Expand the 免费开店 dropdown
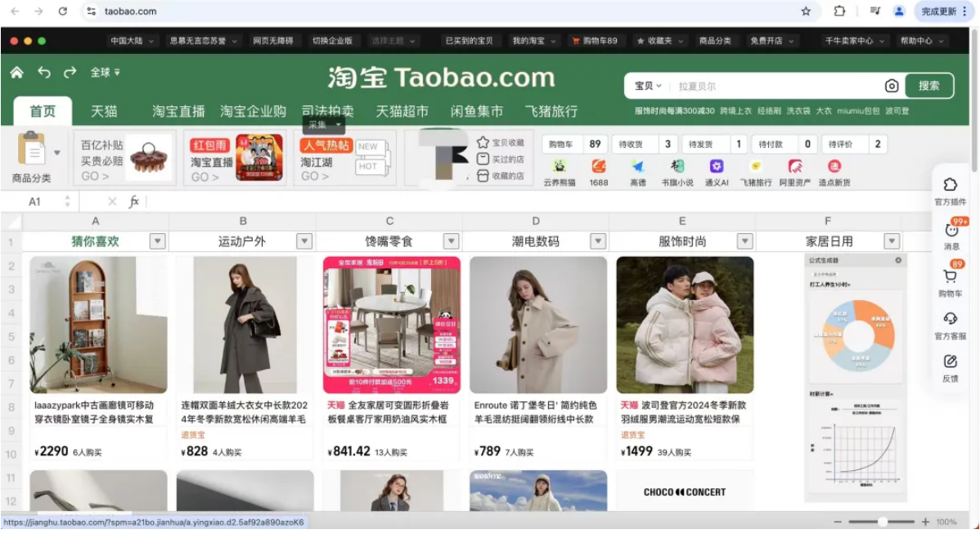 pyautogui.click(x=772, y=41)
